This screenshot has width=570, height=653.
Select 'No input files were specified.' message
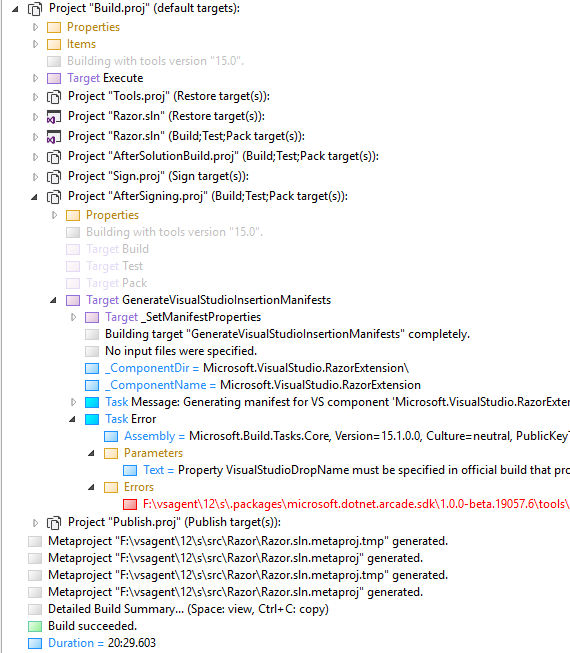pos(181,351)
